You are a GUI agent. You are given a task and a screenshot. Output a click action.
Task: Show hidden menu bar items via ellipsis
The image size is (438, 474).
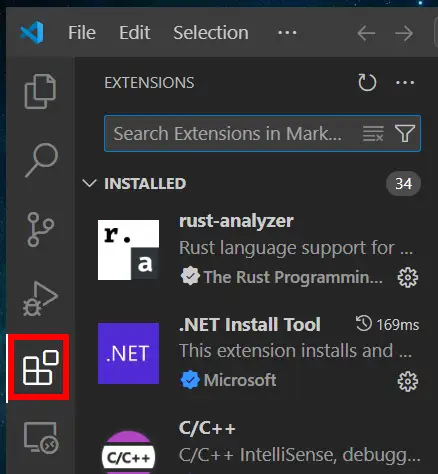[287, 33]
